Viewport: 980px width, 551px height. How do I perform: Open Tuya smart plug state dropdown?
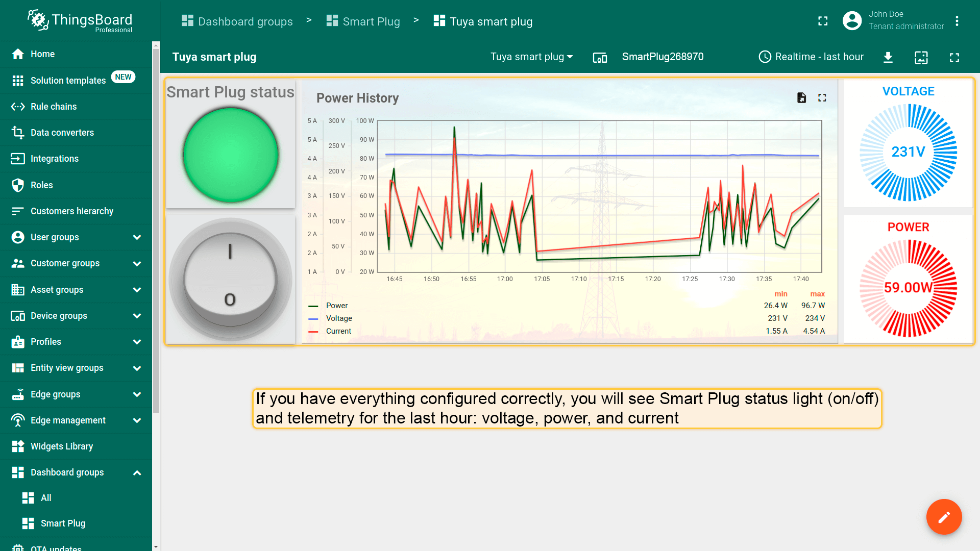(x=531, y=57)
